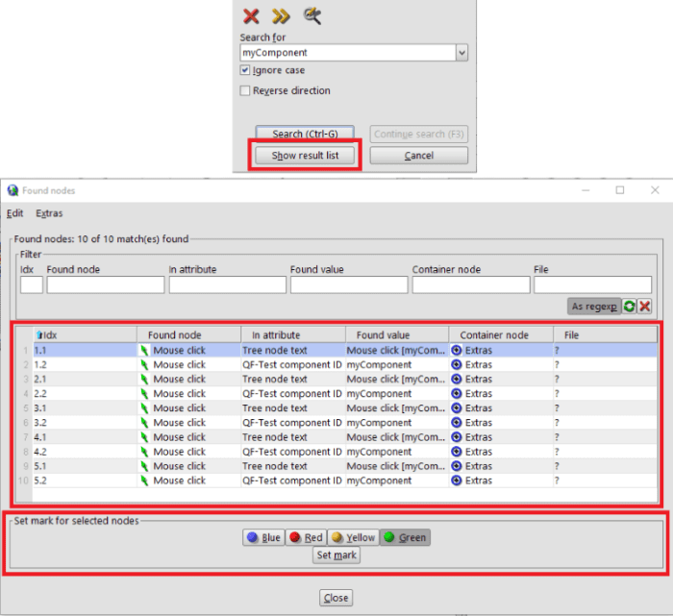
Task: Click the Set mark button
Action: point(336,555)
